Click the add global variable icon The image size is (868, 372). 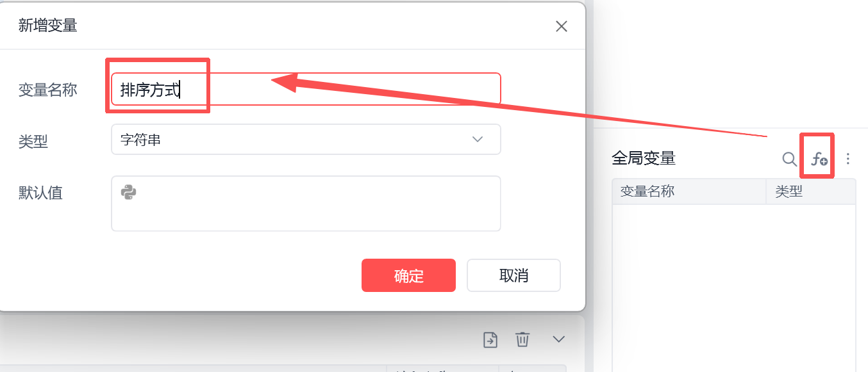click(819, 159)
